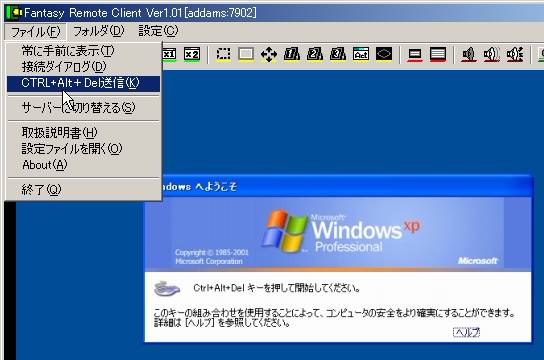Select CTRL+Alt+Del送信(K) menu entry

(x=83, y=83)
